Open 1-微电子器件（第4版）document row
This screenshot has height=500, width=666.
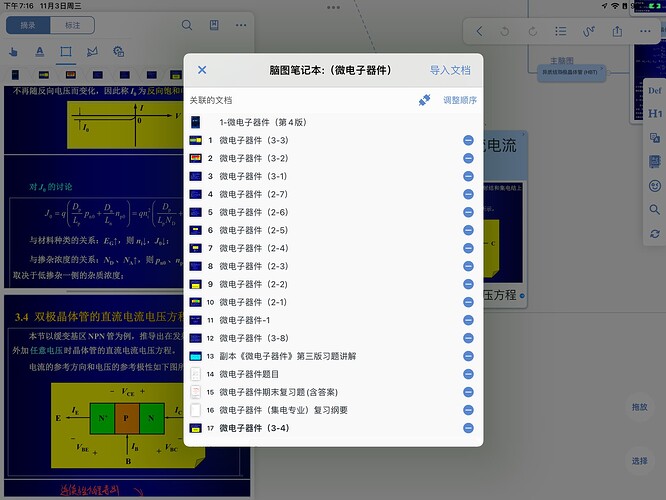[x=333, y=122]
